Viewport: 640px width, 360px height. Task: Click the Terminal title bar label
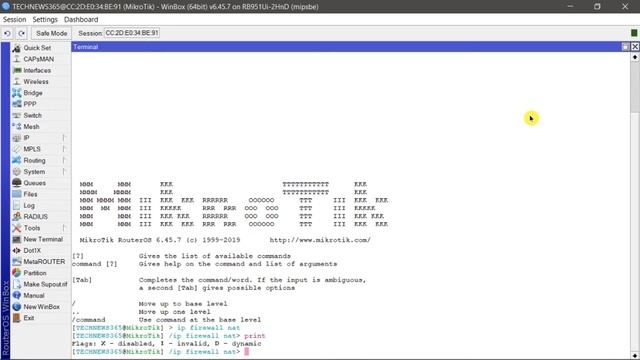[86, 47]
